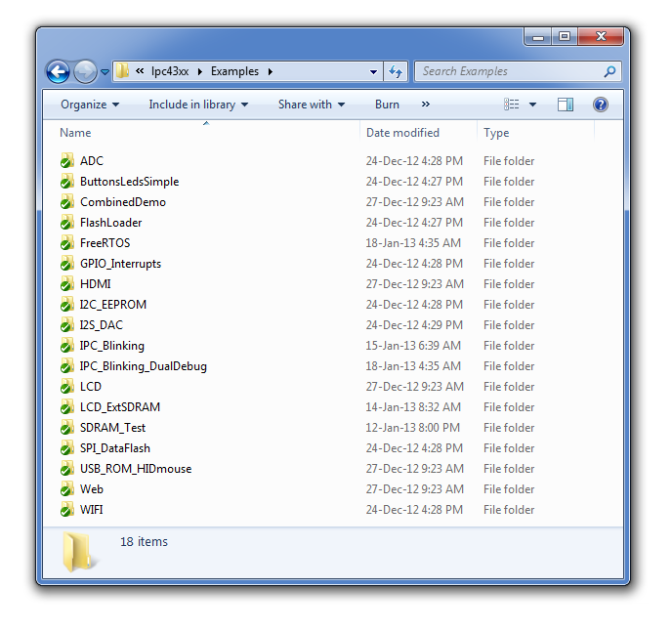Sort by the Date modified column header

click(x=402, y=133)
